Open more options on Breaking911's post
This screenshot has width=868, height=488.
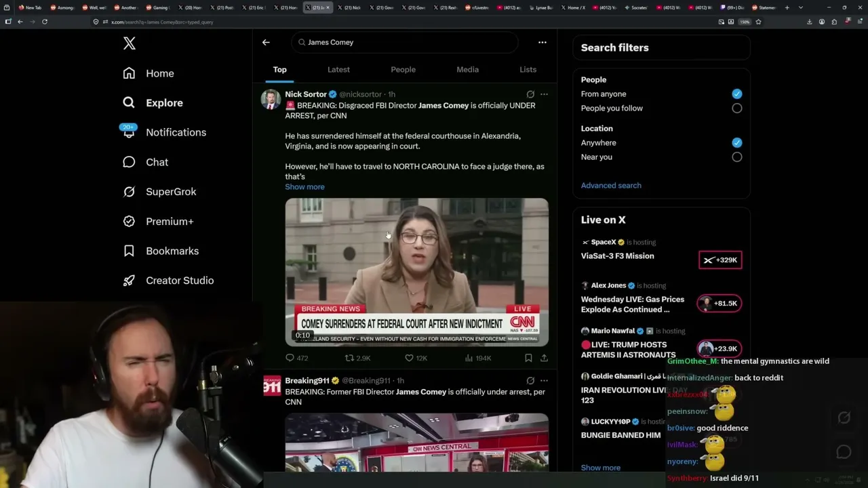pyautogui.click(x=544, y=381)
